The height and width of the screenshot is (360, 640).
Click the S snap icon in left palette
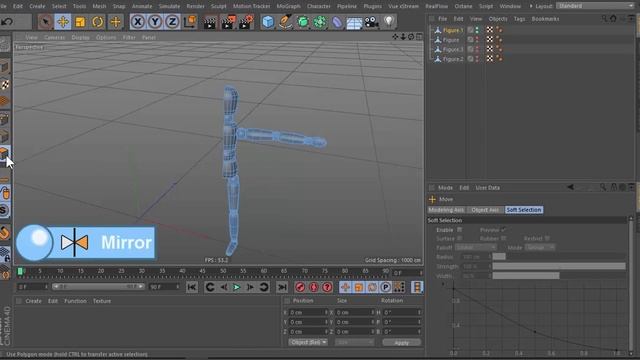(4, 210)
